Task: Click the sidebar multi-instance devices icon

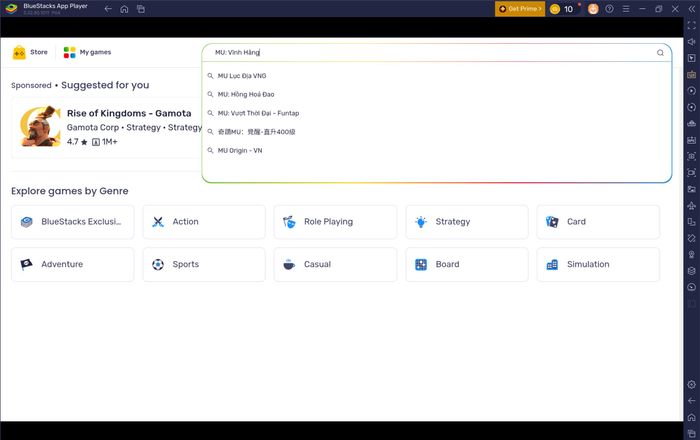Action: coord(692,222)
